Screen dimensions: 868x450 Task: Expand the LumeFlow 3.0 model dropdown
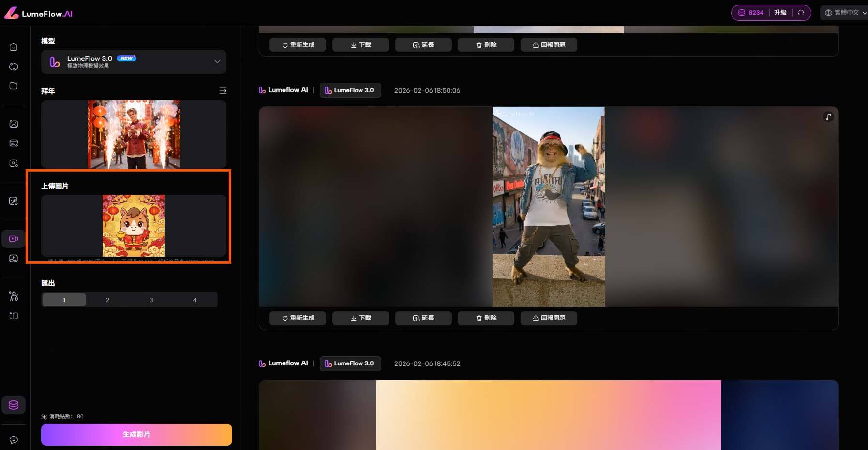point(217,61)
